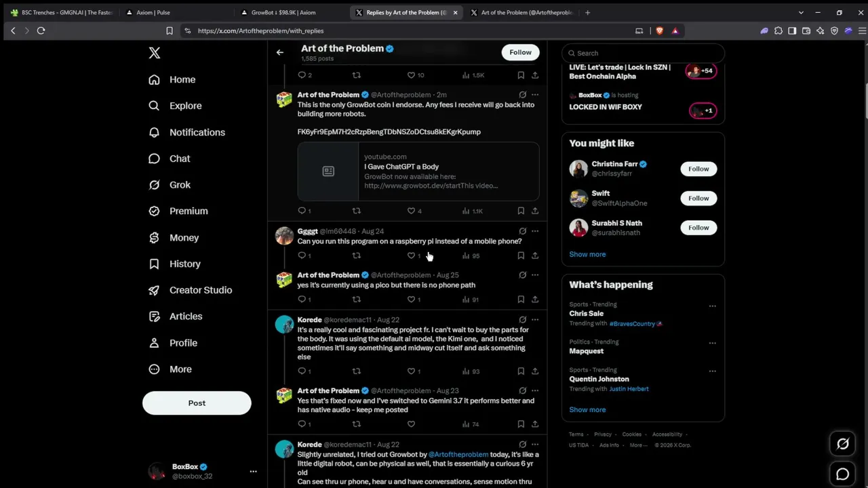Open Grok from the left sidebar
Image resolution: width=868 pixels, height=488 pixels.
tap(170, 185)
